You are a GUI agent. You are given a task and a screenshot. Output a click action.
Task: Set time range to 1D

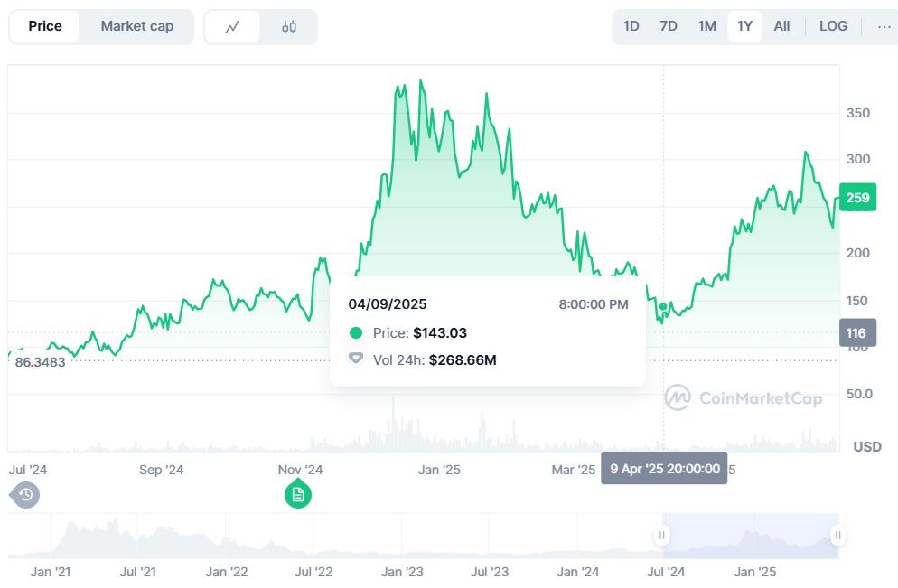click(x=631, y=26)
